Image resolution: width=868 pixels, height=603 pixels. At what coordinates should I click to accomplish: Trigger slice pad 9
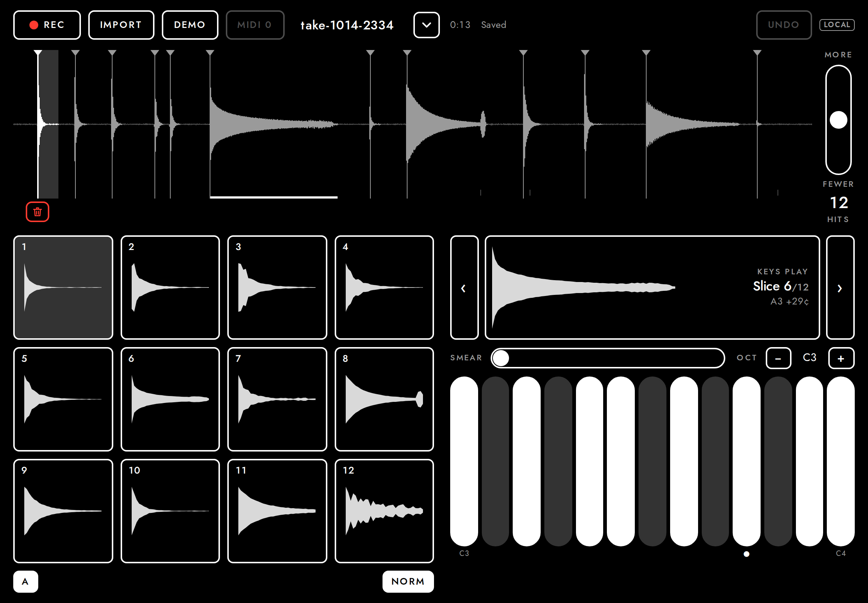[63, 511]
